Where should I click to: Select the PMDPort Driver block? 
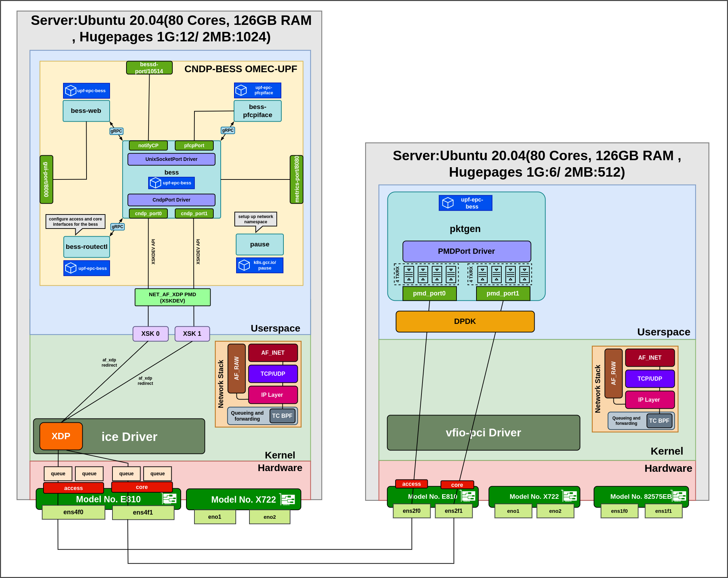(467, 251)
